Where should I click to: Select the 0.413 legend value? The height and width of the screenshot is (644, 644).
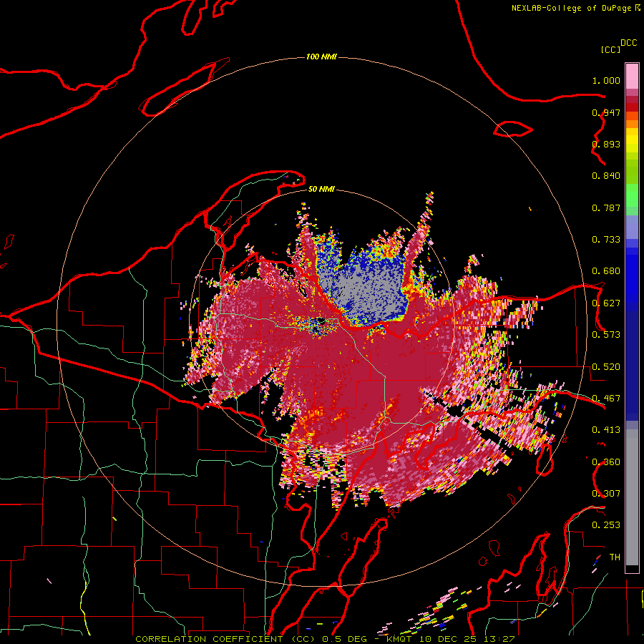click(x=606, y=430)
